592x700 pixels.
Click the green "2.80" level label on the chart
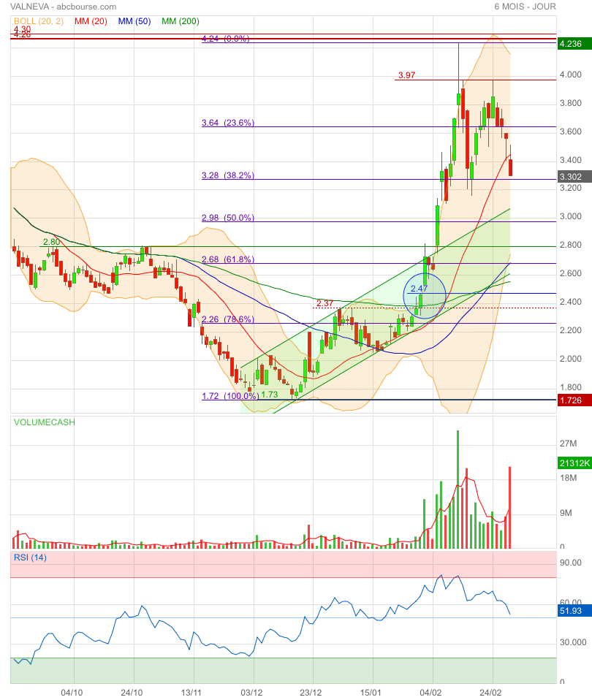[51, 242]
